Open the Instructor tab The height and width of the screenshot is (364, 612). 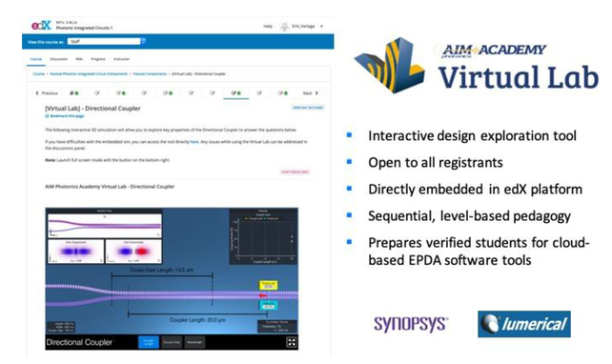[x=121, y=59]
